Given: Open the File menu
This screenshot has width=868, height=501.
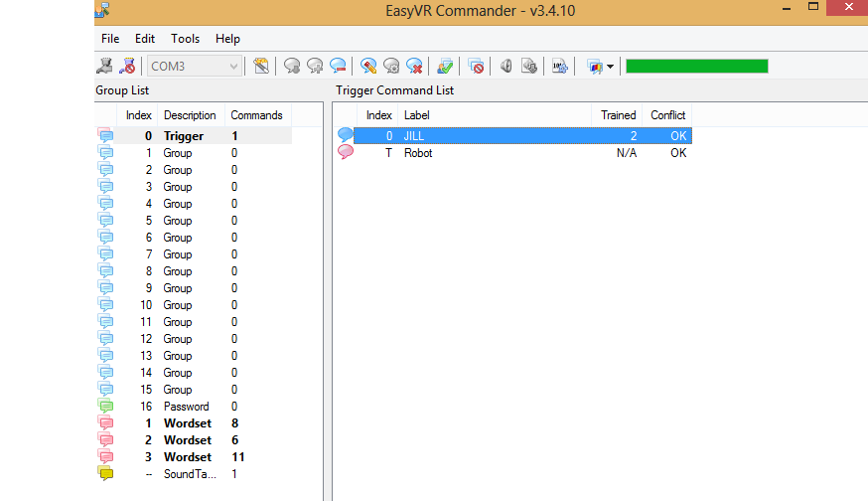Looking at the screenshot, I should [110, 38].
